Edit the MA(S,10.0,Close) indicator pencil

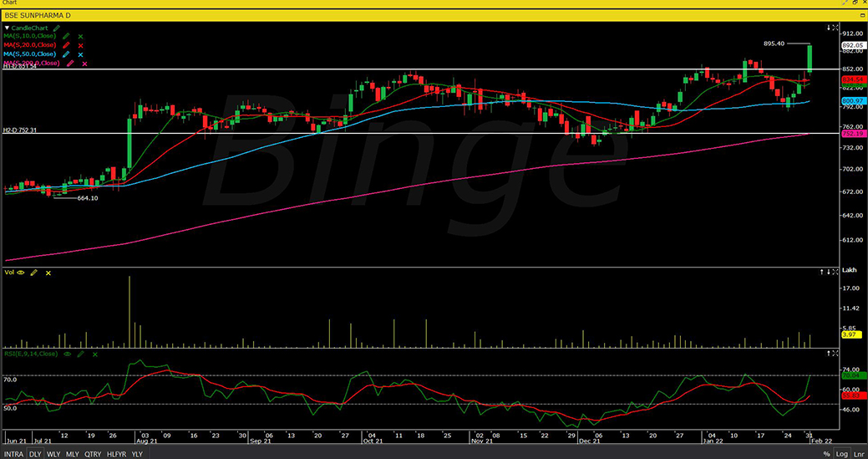(66, 36)
